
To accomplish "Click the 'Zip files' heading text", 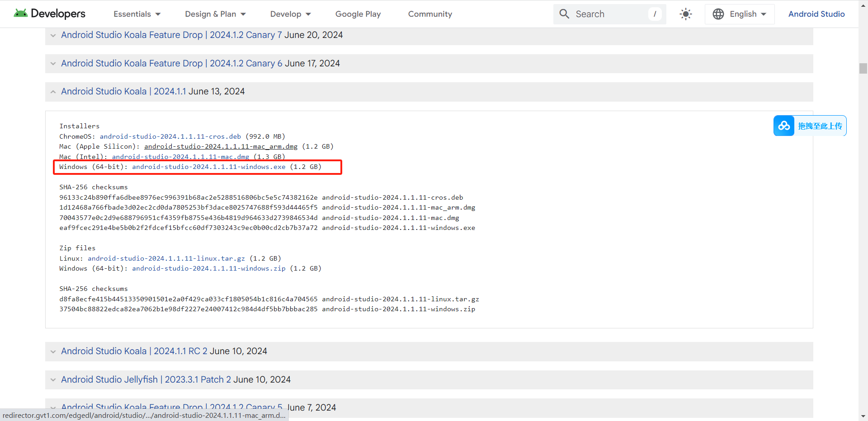I will click(77, 248).
